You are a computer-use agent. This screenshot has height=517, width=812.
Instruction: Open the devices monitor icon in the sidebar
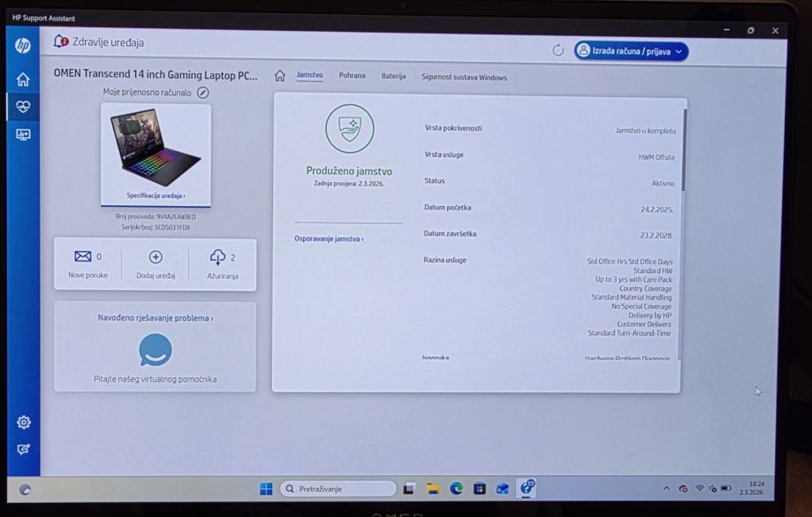point(23,134)
